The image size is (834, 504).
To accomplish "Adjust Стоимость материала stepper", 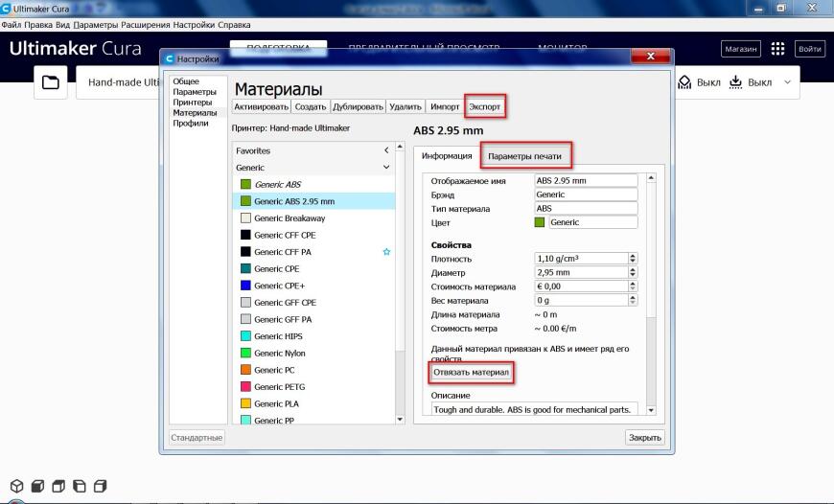I will click(633, 286).
